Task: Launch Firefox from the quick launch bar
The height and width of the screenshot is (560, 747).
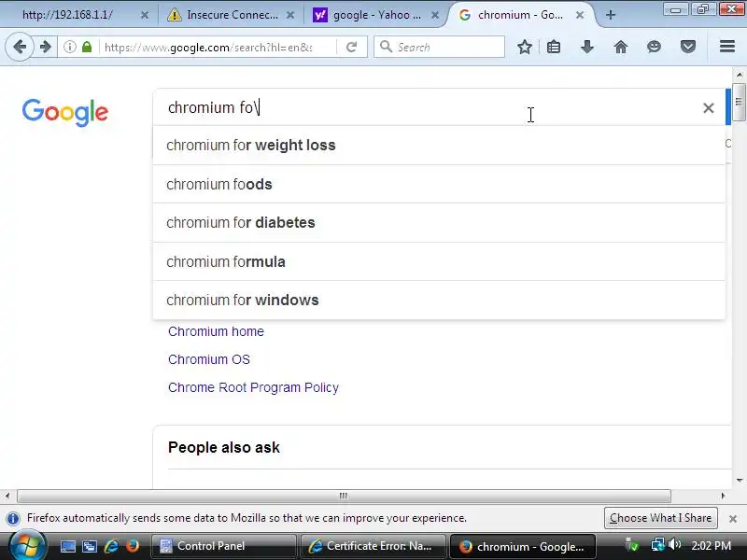Action: (x=133, y=546)
